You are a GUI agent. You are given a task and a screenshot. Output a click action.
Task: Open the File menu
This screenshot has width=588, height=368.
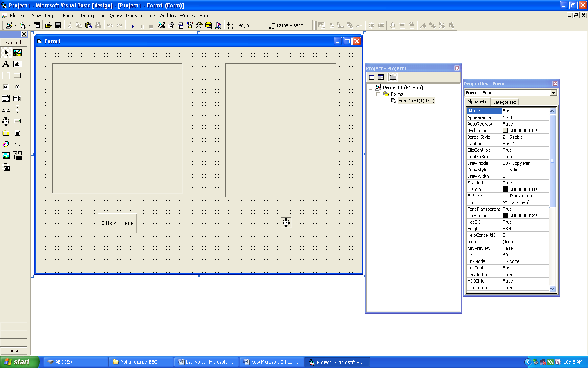point(13,16)
